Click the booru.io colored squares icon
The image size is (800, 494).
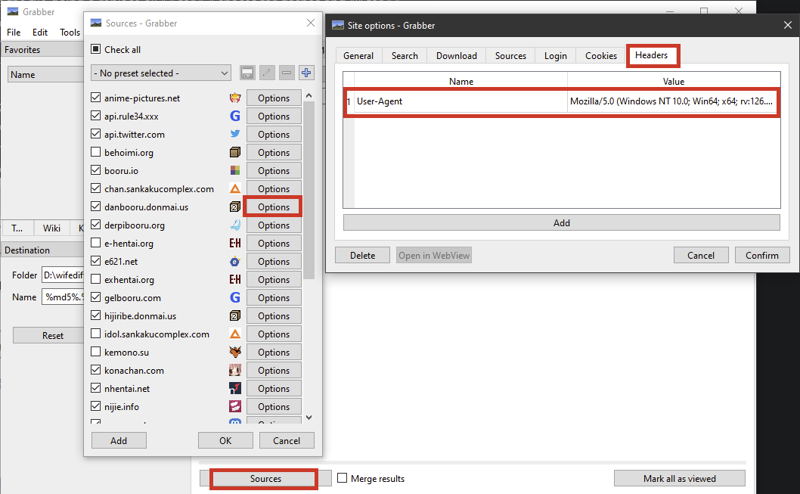pyautogui.click(x=235, y=170)
